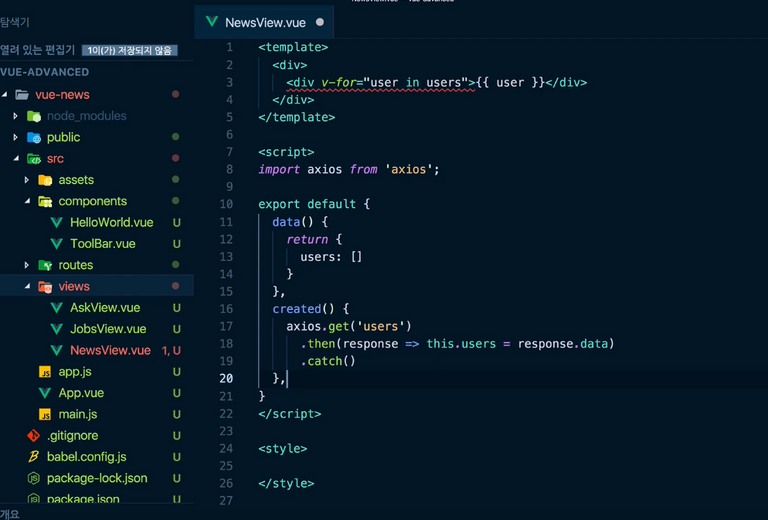Click the unsaved dot on NewsView.vue tab
This screenshot has width=768, height=520.
coord(320,22)
